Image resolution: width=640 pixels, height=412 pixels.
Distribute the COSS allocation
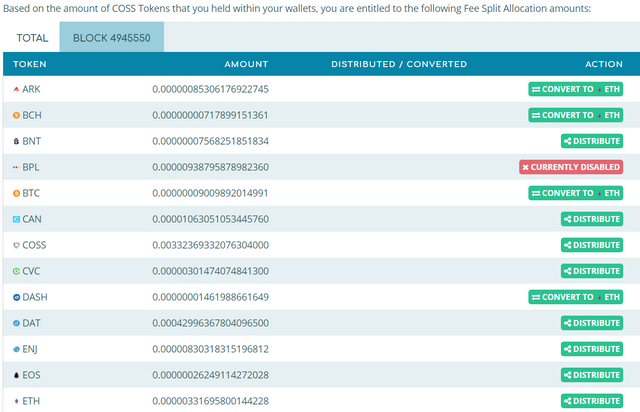592,245
